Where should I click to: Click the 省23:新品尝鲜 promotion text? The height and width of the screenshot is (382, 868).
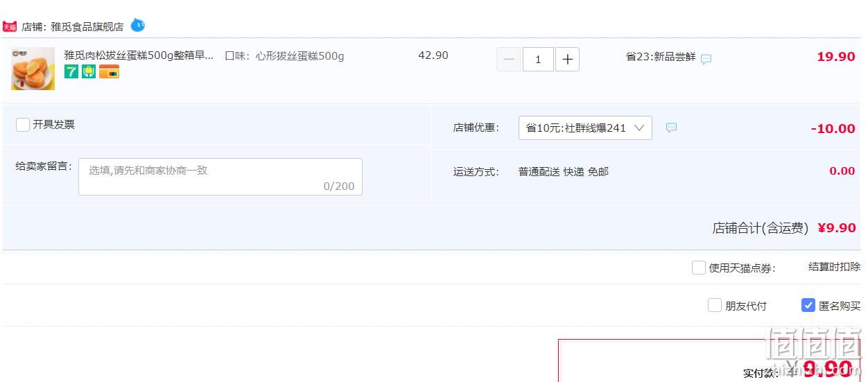(x=661, y=57)
